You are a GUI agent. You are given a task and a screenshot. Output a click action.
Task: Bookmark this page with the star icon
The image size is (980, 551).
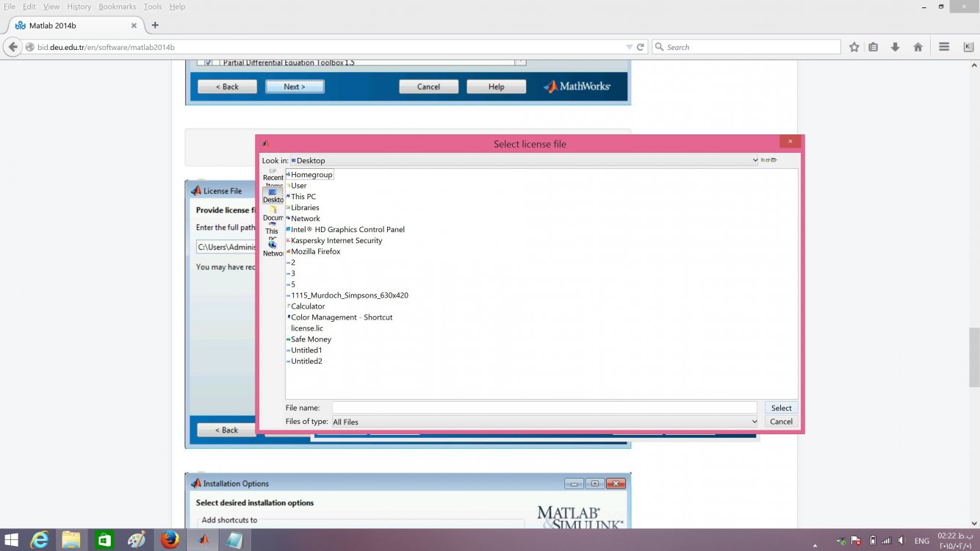pyautogui.click(x=854, y=47)
